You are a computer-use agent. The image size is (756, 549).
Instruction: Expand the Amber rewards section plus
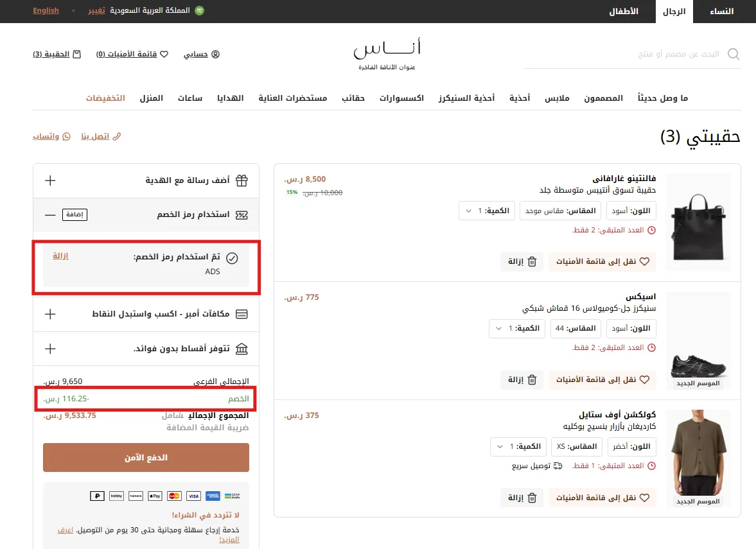[x=50, y=314]
